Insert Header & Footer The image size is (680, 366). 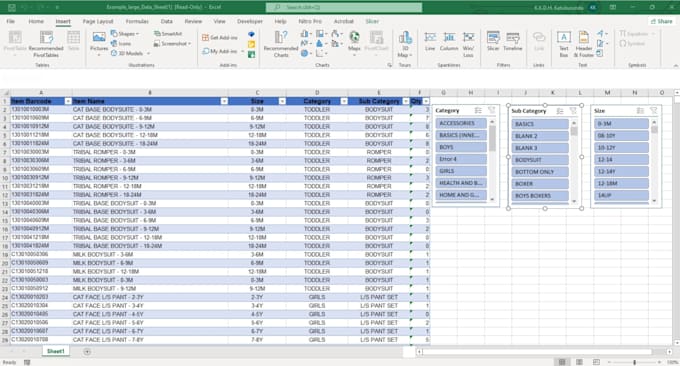tap(584, 44)
